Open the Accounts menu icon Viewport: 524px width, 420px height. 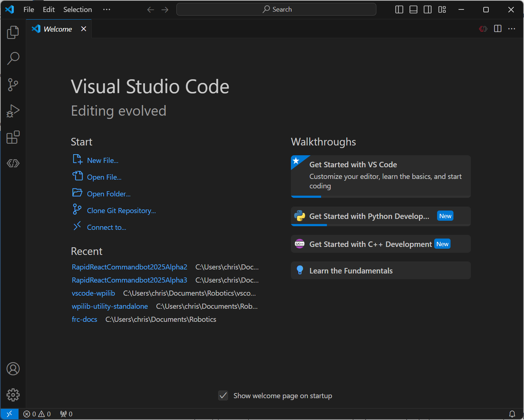[x=13, y=369]
